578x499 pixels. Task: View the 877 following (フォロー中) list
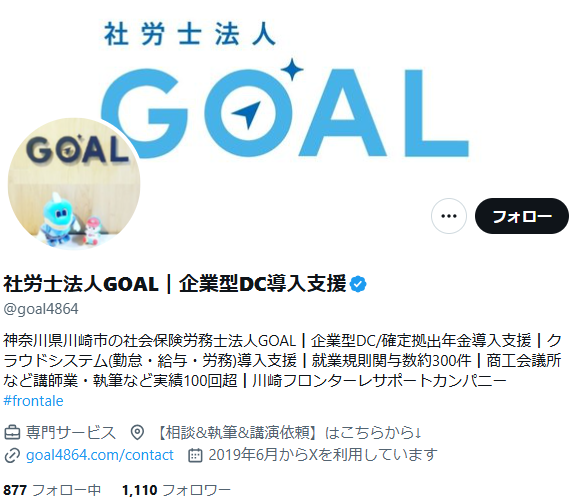point(52,490)
